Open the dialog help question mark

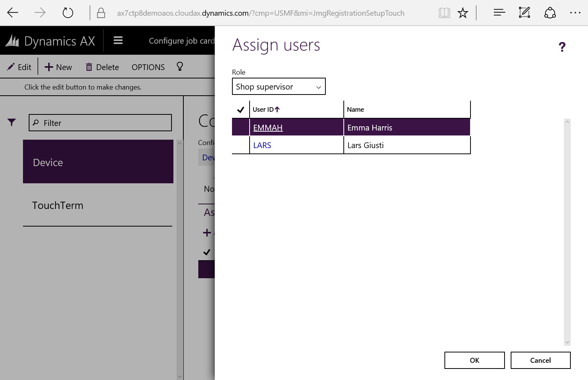[x=562, y=47]
